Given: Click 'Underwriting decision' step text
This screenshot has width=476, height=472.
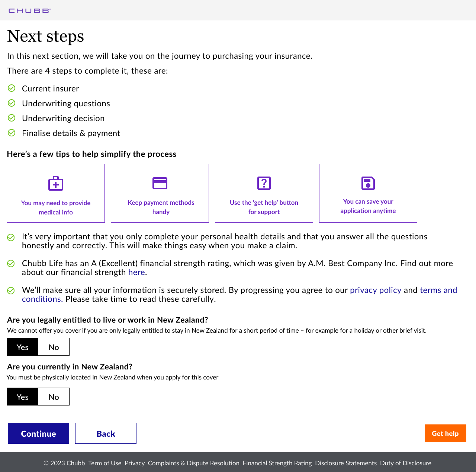Looking at the screenshot, I should (x=63, y=118).
